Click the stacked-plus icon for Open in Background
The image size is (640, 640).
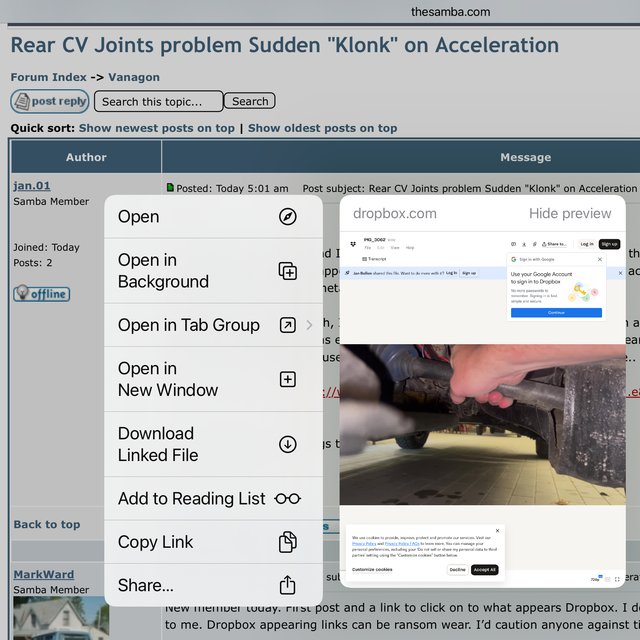pyautogui.click(x=287, y=271)
